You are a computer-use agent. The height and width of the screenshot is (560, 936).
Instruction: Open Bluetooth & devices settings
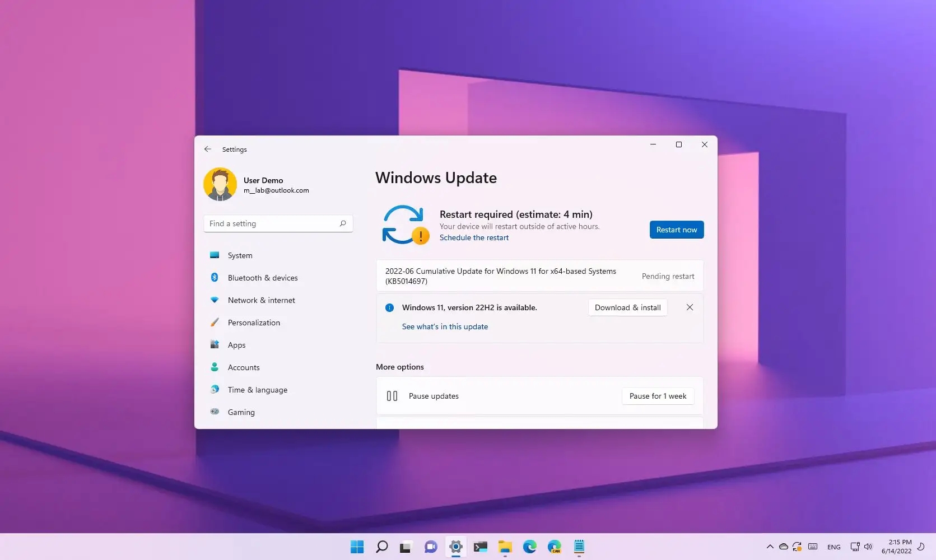(x=262, y=278)
